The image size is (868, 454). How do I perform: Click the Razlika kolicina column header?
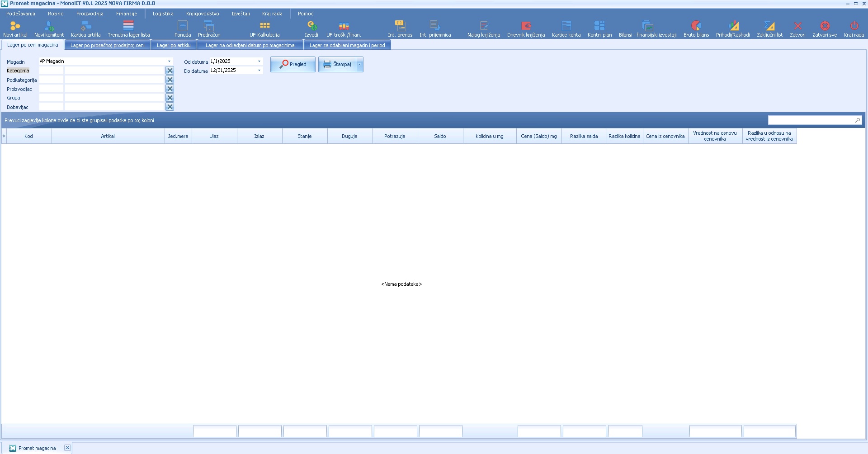coord(625,136)
